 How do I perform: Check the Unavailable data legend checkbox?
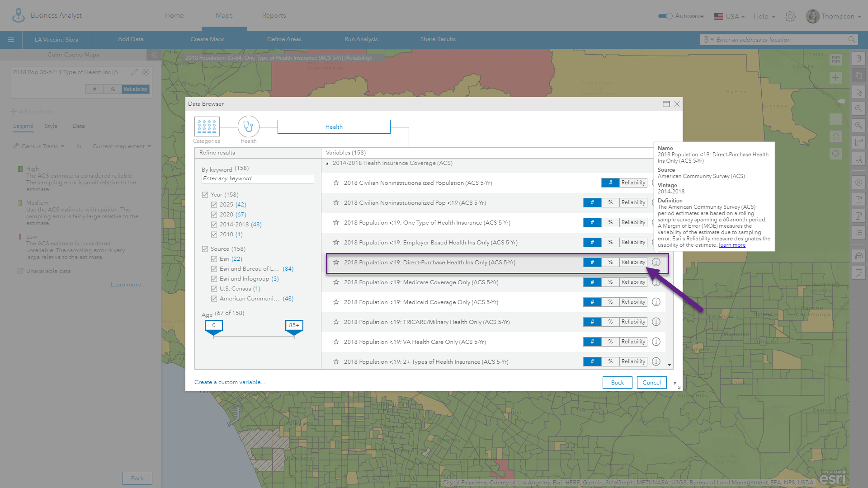click(x=20, y=271)
